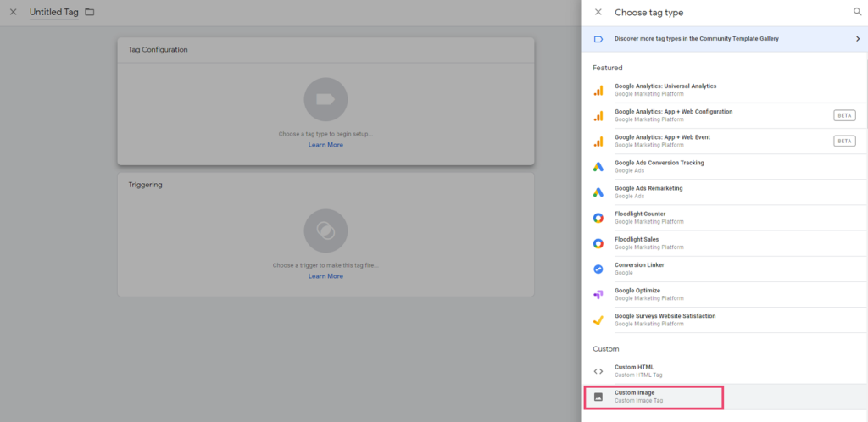868x422 pixels.
Task: Choose Floodlight Counter tag type
Action: coord(725,218)
